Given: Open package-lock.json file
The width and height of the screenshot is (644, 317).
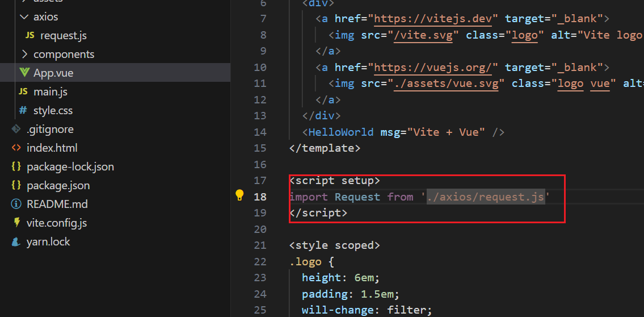Looking at the screenshot, I should 70,166.
